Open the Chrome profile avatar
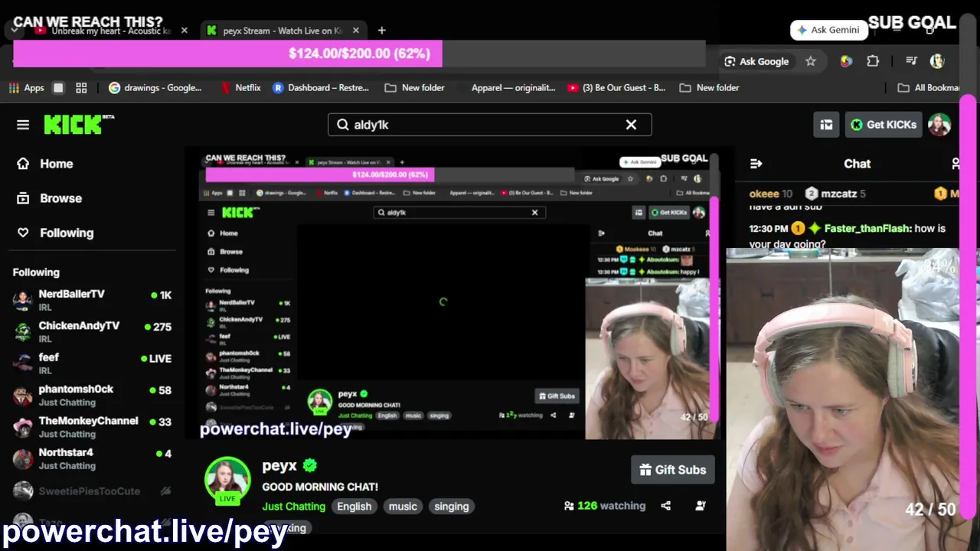980x551 pixels. pyautogui.click(x=937, y=61)
